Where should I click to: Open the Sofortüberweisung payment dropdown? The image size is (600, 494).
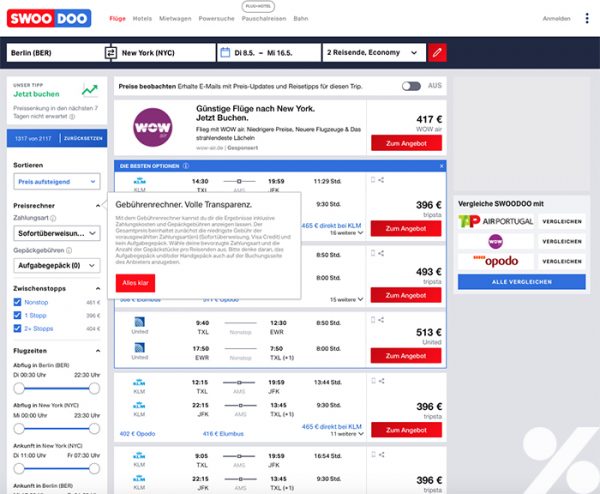[57, 233]
